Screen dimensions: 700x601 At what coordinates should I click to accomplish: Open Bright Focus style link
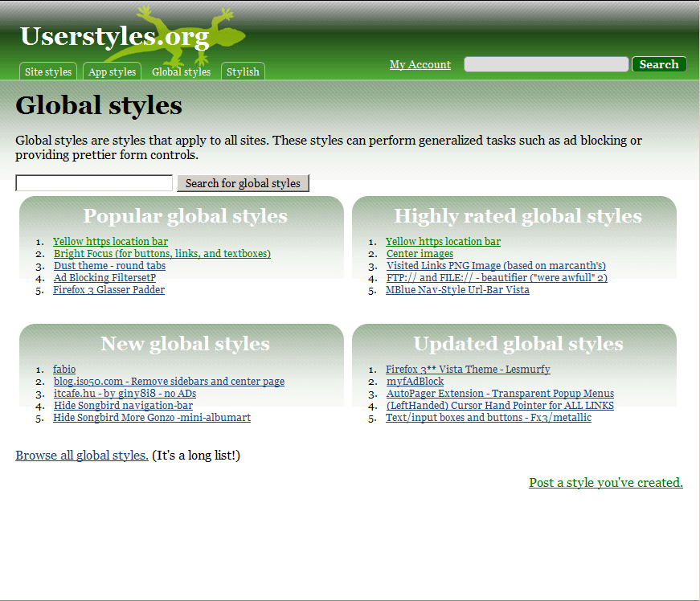coord(162,253)
